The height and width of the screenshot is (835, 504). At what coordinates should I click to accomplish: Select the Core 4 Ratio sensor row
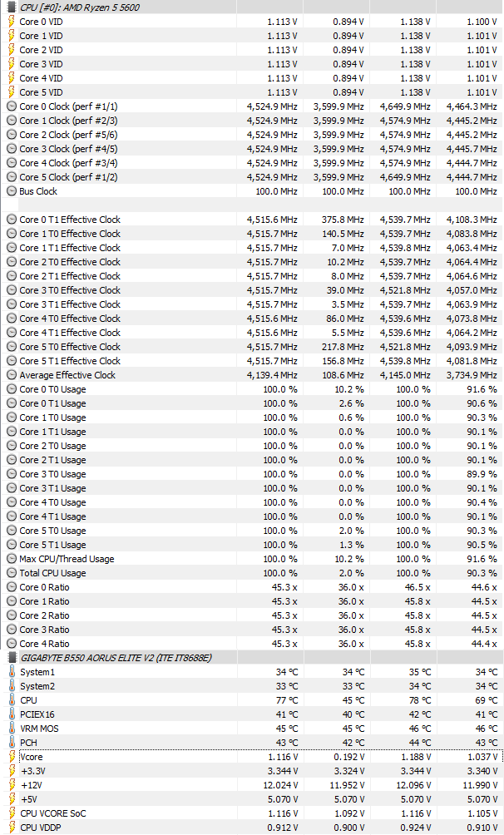point(44,644)
